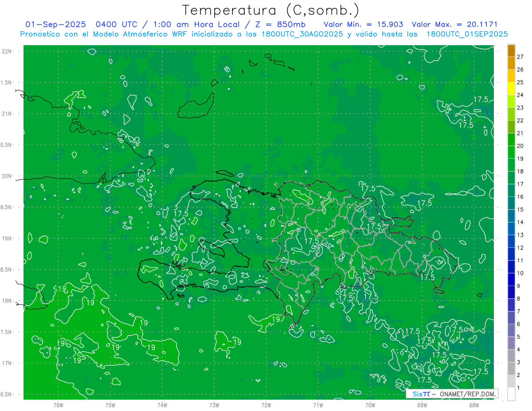This screenshot has width=532, height=411.
Task: Click the '69W' longitude axis label
Action: 422,406
